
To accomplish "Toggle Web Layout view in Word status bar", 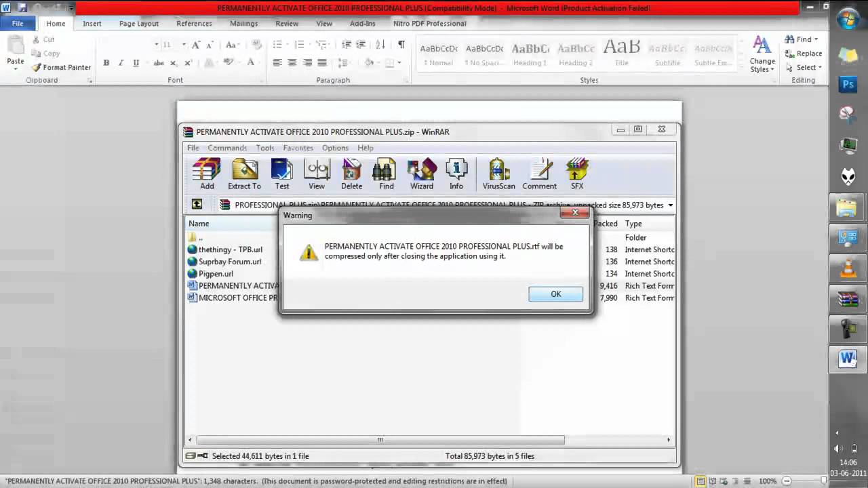I will pyautogui.click(x=724, y=481).
